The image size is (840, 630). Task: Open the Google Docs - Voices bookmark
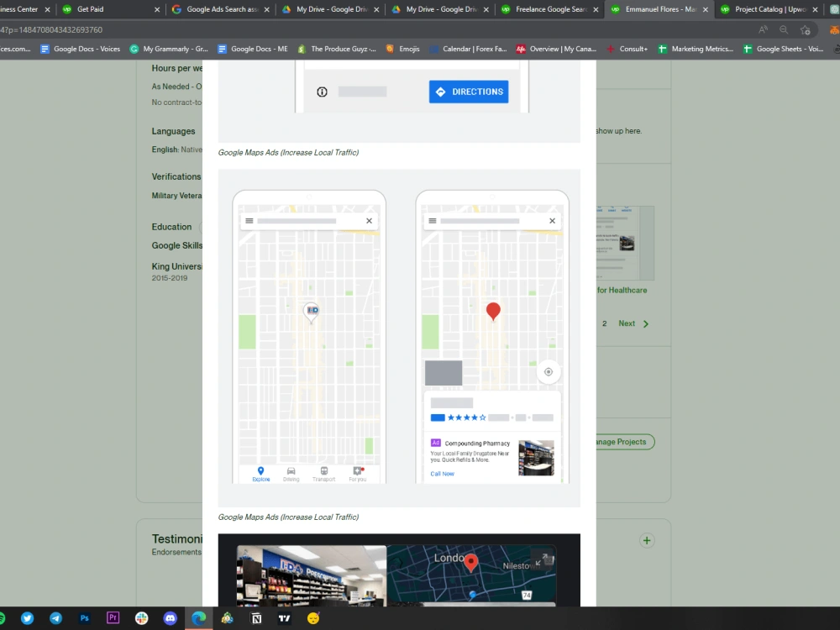(x=81, y=49)
